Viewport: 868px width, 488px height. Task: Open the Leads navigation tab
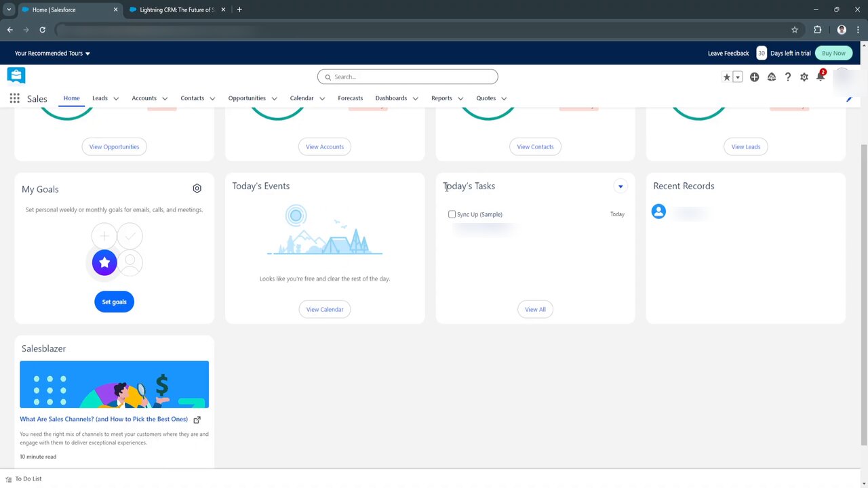(x=100, y=98)
